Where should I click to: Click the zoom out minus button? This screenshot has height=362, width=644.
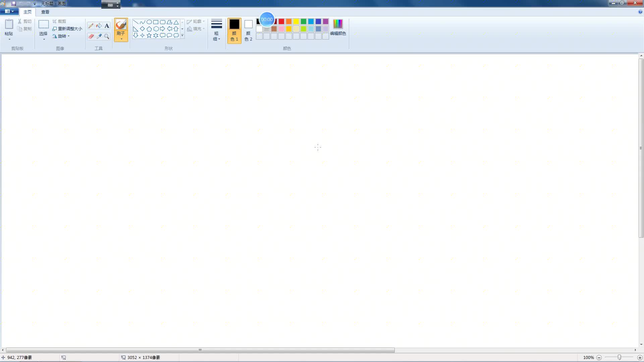pos(599,358)
